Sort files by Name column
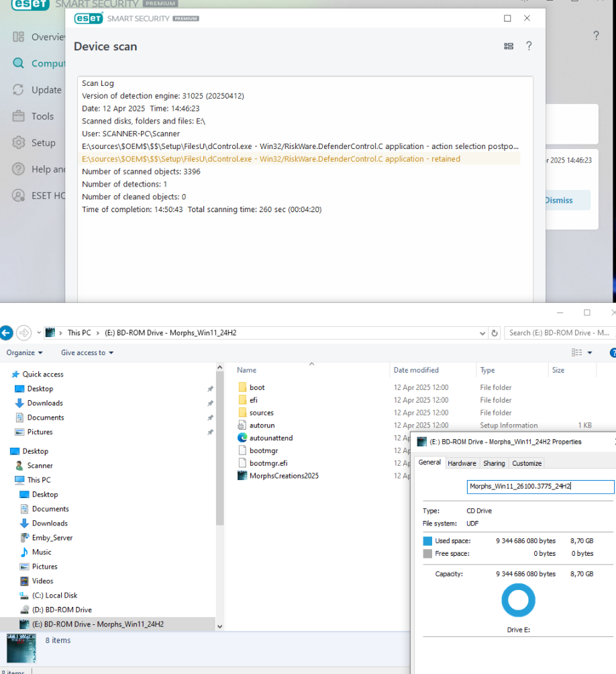The width and height of the screenshot is (616, 674). coord(246,370)
